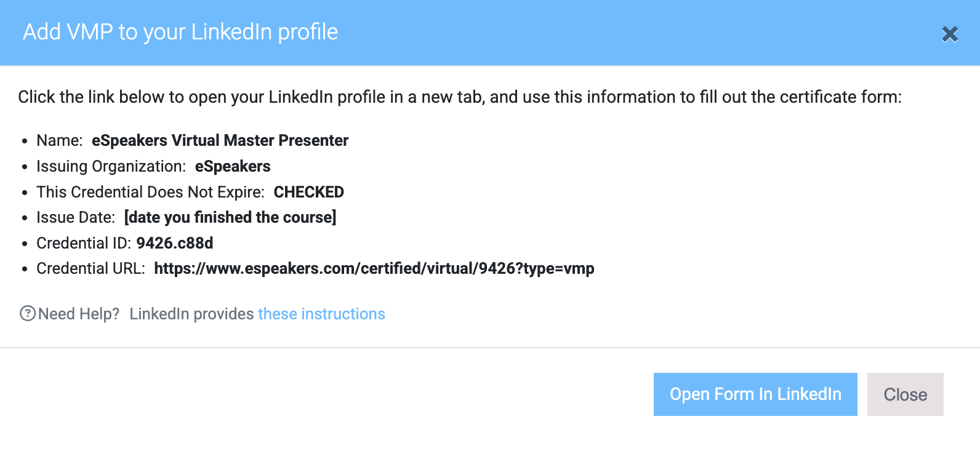Click the bold CHECKED text
Screen dimensions: 980x459
tap(308, 193)
